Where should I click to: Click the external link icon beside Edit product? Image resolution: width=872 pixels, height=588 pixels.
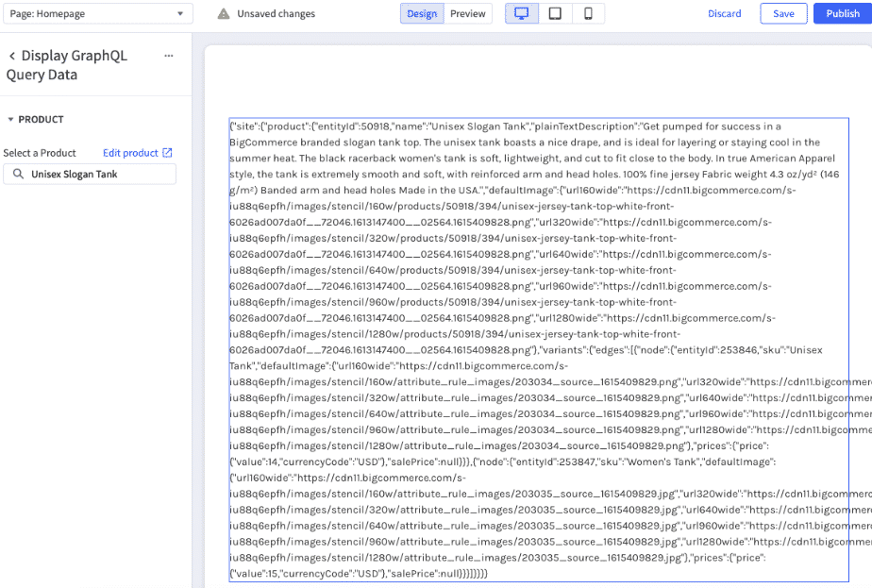point(168,153)
